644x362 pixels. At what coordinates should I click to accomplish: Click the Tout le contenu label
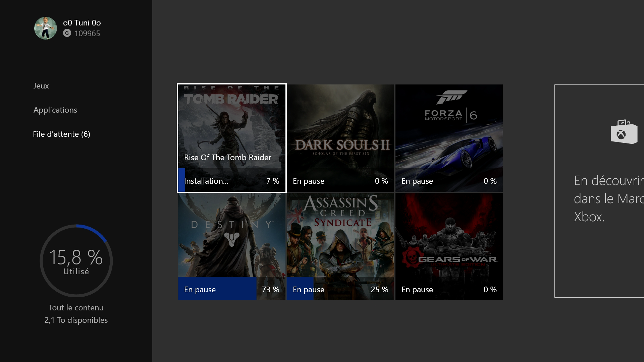point(76,308)
